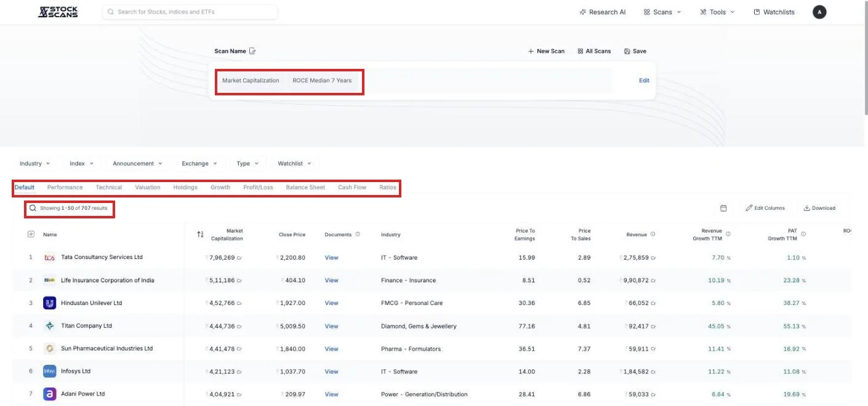This screenshot has width=868, height=406.
Task: Click the Titan Company logo
Action: (x=50, y=326)
